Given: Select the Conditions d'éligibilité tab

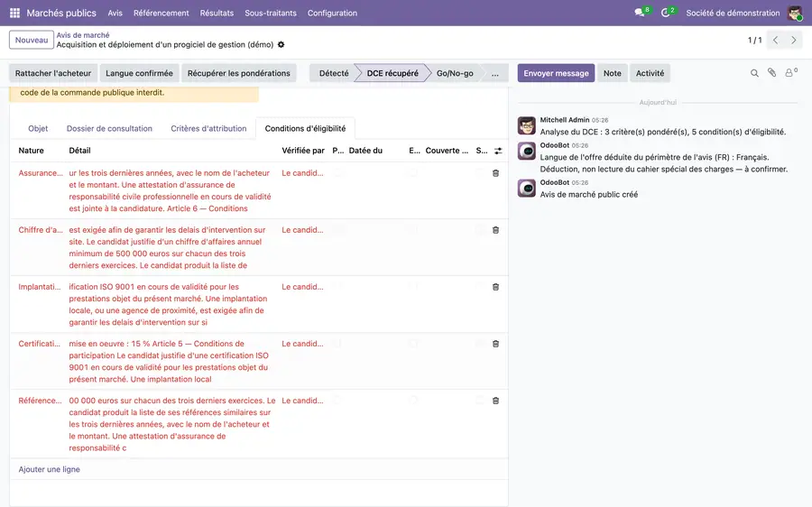Looking at the screenshot, I should coord(305,128).
